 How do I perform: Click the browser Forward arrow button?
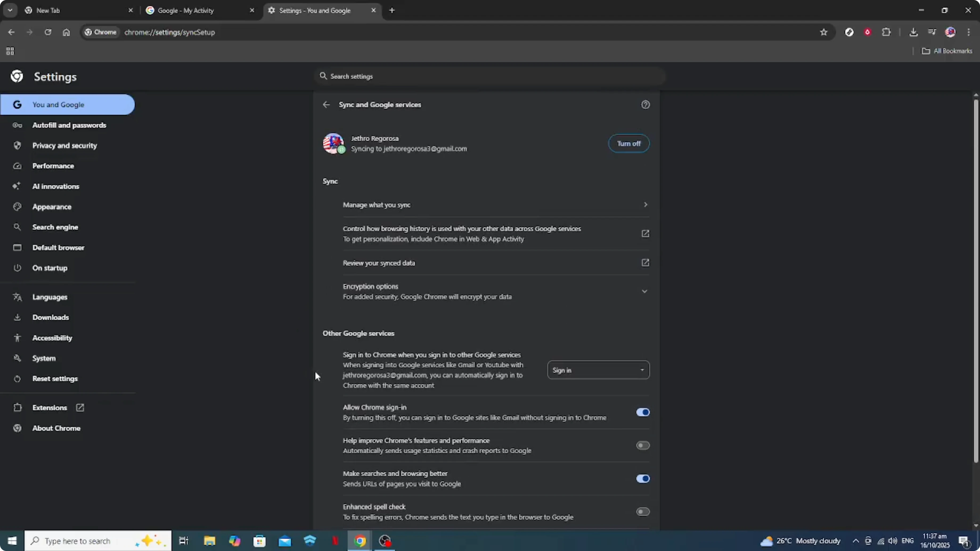tap(29, 32)
